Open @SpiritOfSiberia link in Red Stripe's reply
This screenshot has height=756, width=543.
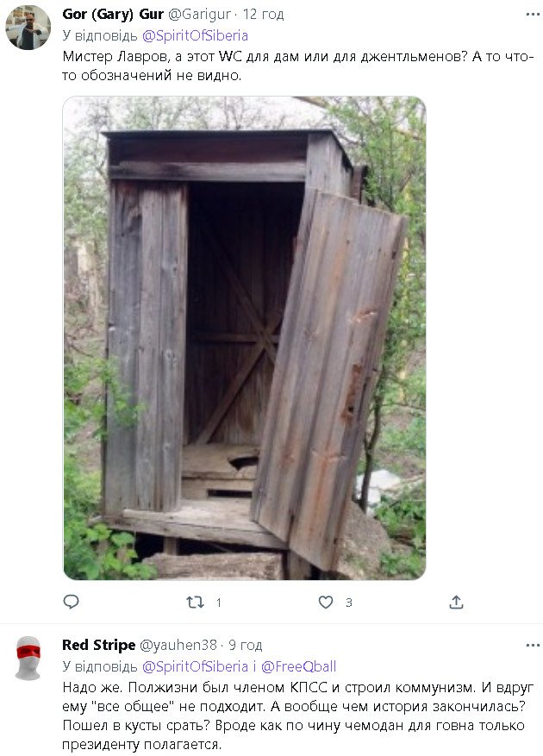click(195, 666)
